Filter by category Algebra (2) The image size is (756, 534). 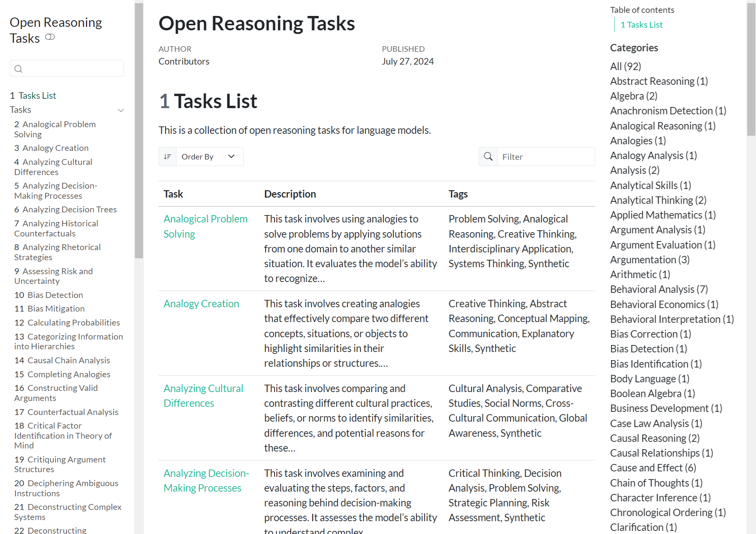634,96
